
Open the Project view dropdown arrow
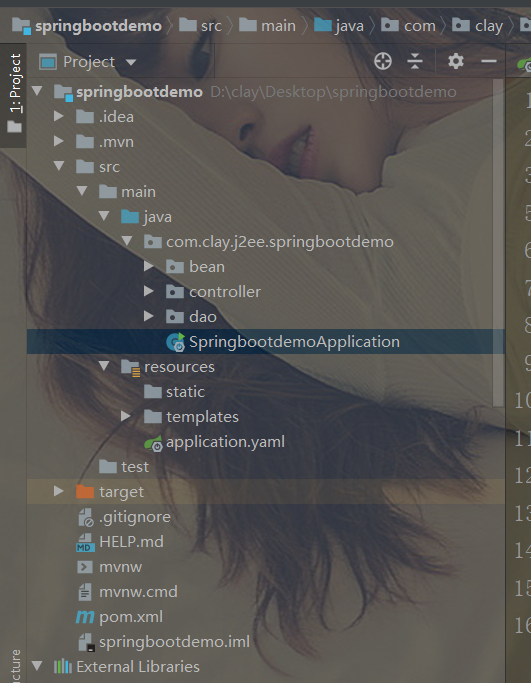tap(131, 62)
